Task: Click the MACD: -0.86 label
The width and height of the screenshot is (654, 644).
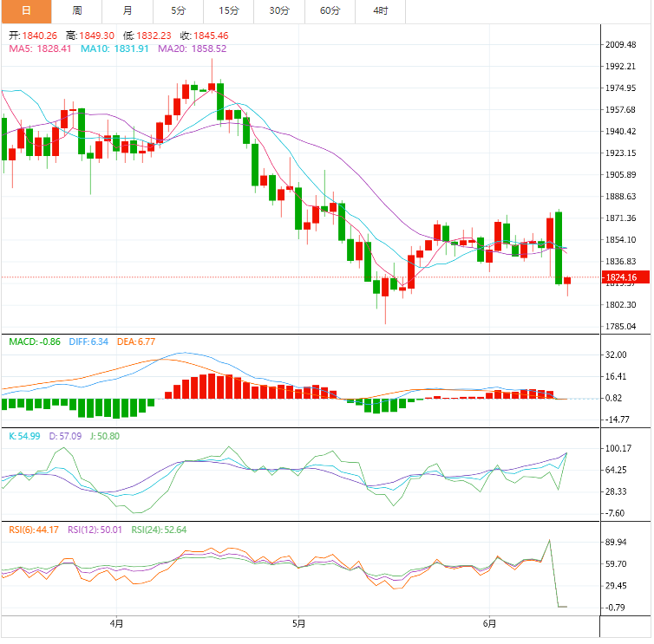Action: (35, 342)
